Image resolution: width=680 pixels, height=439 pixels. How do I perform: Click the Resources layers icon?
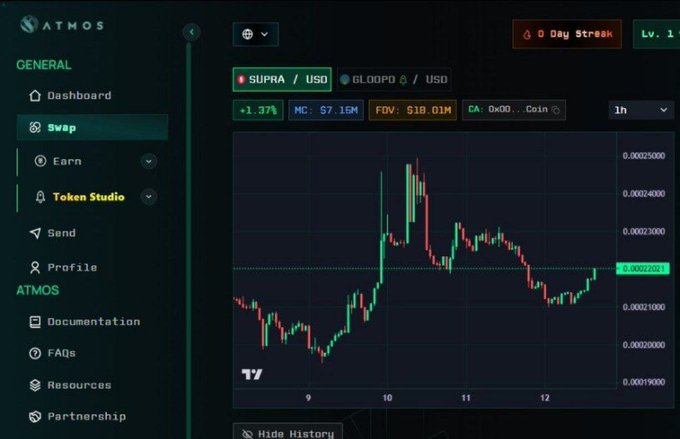[x=35, y=385]
